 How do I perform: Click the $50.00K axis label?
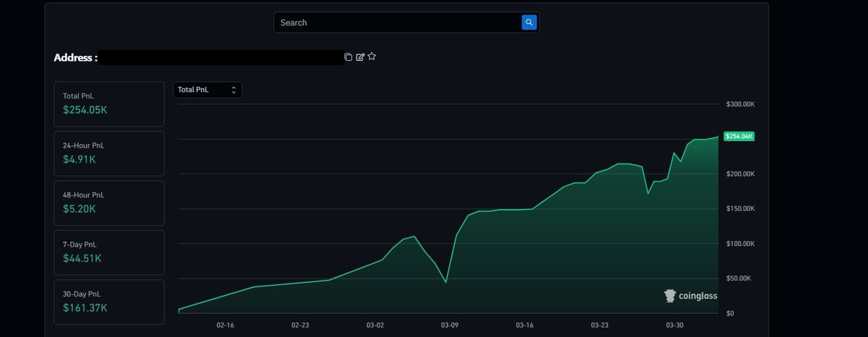pyautogui.click(x=739, y=278)
